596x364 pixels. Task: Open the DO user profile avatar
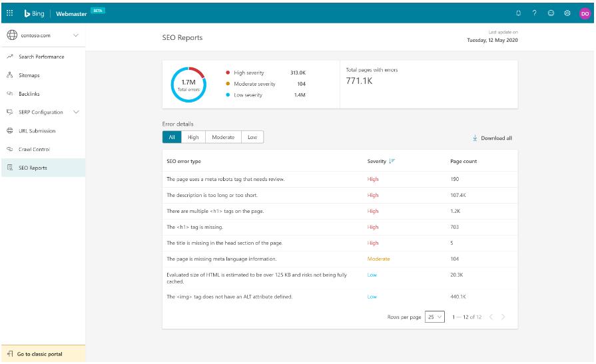[x=585, y=13]
